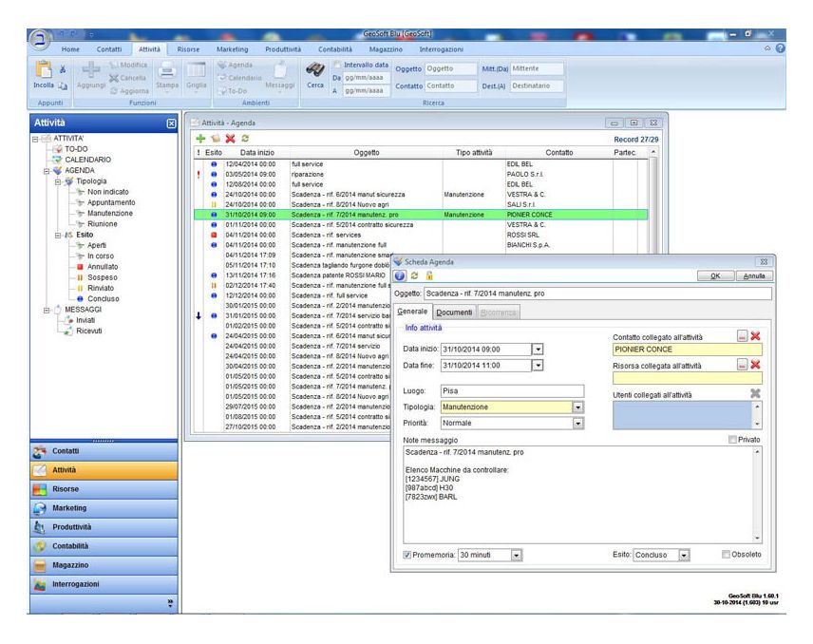Open the Promemoria minutes dropdown
The image size is (813, 644).
(516, 556)
